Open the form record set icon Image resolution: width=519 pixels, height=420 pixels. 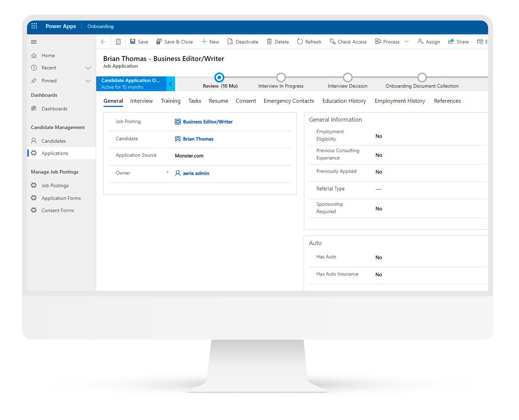118,42
